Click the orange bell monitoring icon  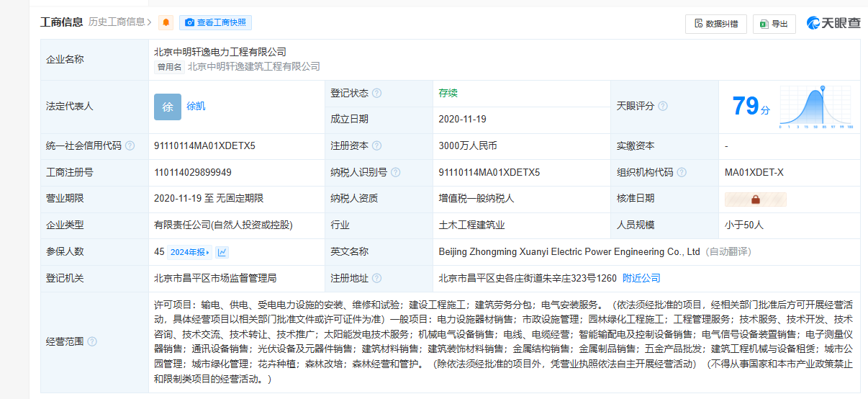(x=166, y=23)
